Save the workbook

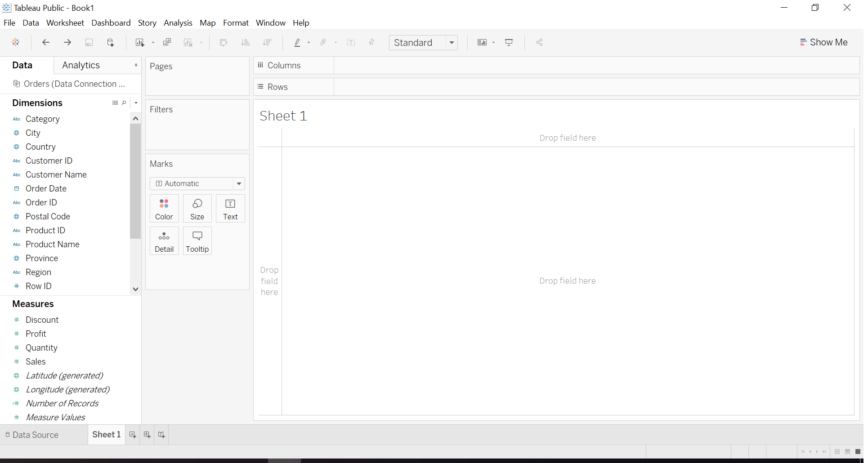[89, 42]
